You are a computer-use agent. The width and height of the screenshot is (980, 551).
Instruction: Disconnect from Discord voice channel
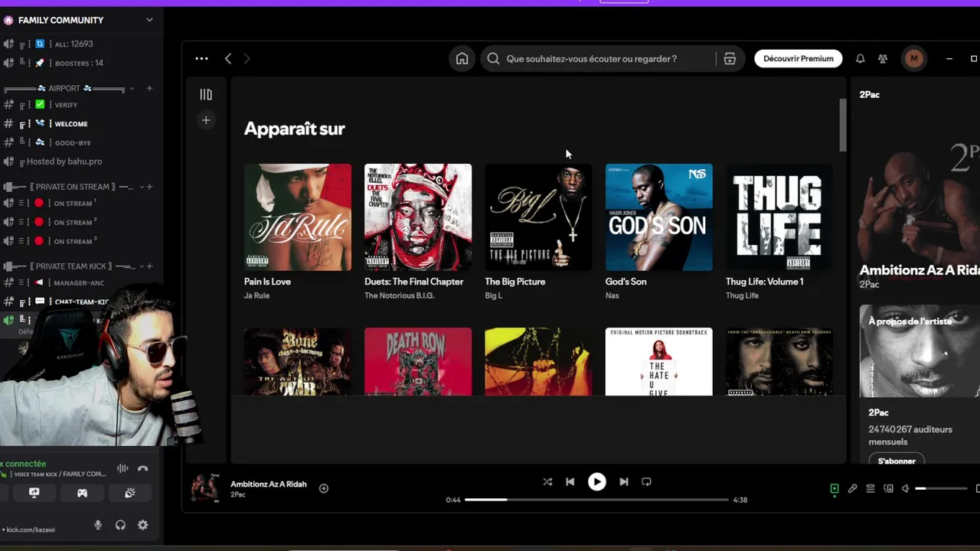[142, 468]
